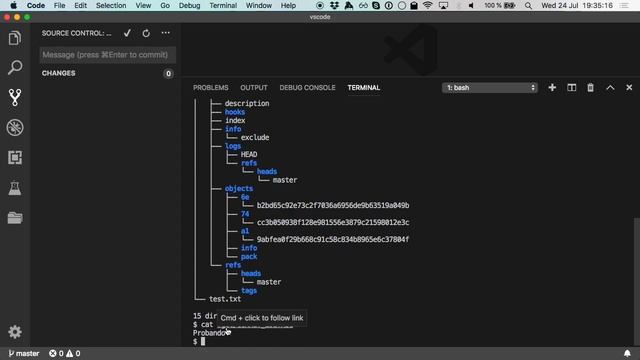
Task: Open the Manage gear menu
Action: click(x=15, y=332)
